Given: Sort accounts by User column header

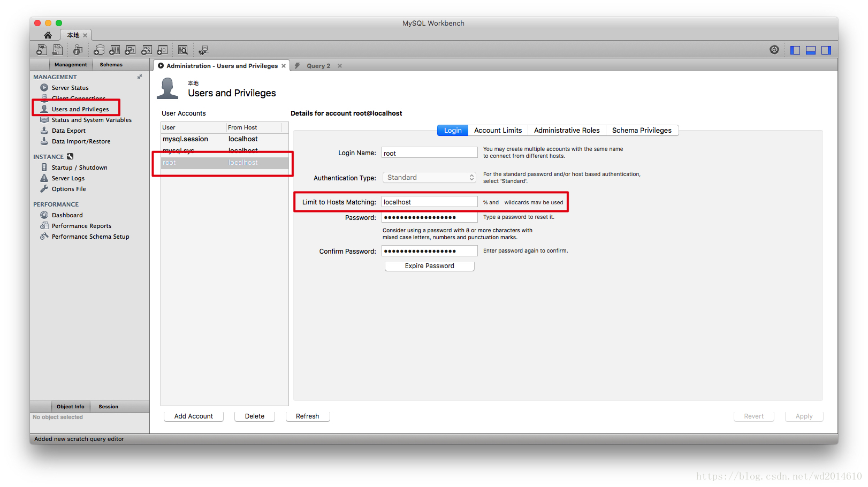Looking at the screenshot, I should click(194, 127).
